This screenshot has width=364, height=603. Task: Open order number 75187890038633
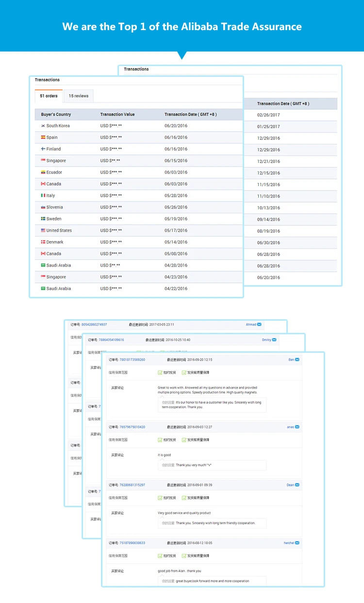point(132,543)
